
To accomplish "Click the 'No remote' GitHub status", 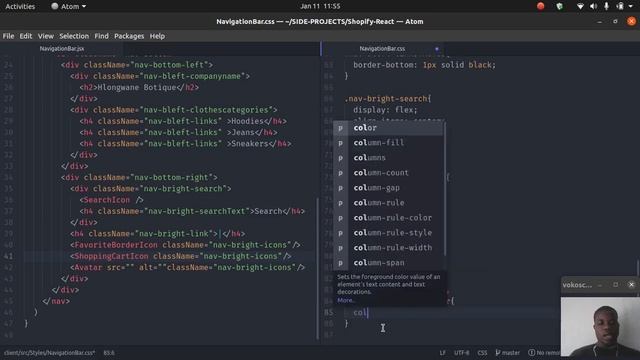I will [x=544, y=353].
